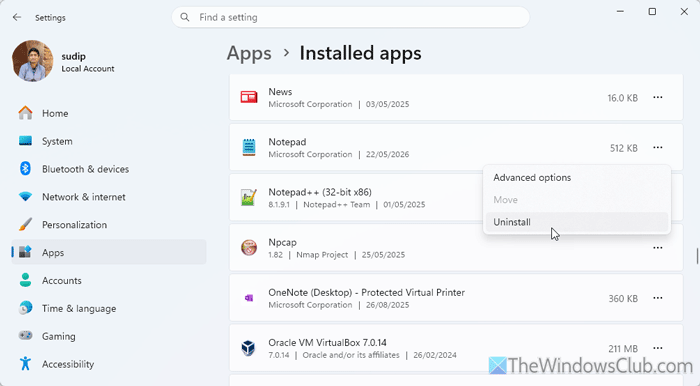Click the Notepad app icon
This screenshot has width=700, height=386.
(249, 148)
